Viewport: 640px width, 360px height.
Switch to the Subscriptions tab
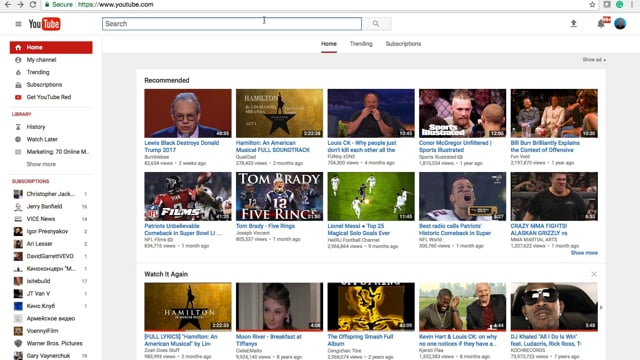tap(403, 44)
